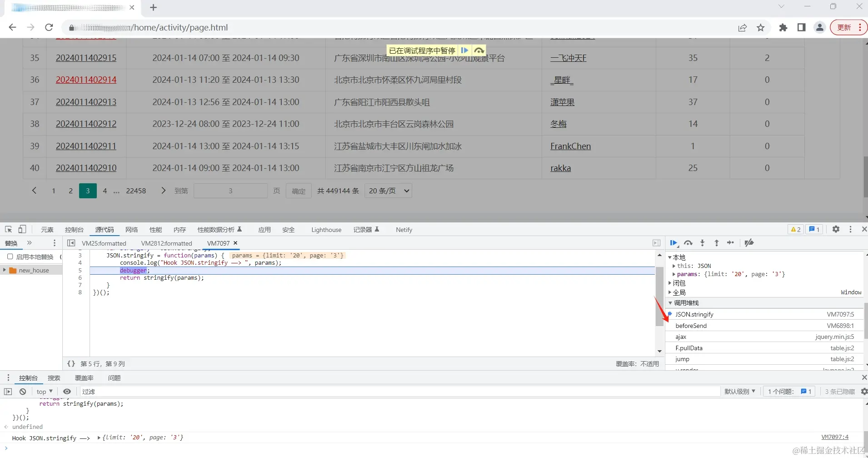Reload the browser page

pos(49,27)
